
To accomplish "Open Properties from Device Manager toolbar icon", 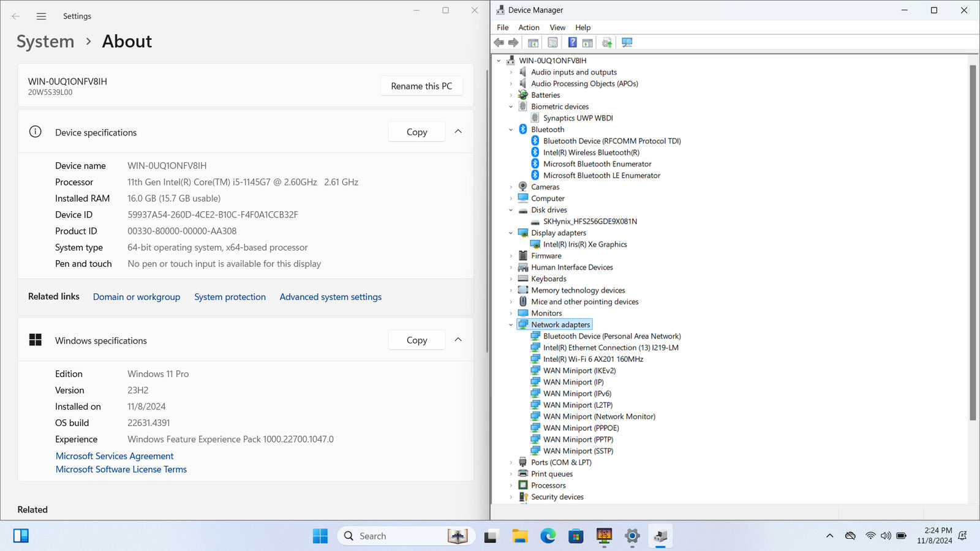I will click(x=552, y=42).
